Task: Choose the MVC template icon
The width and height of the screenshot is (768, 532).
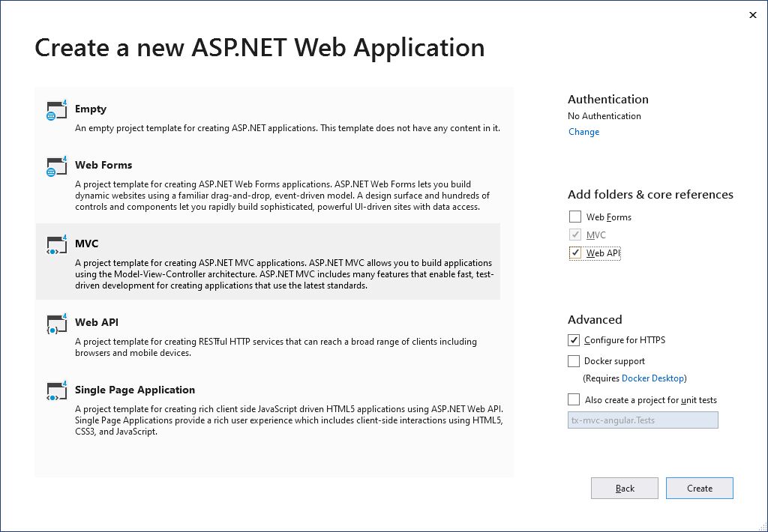Action: [x=56, y=245]
